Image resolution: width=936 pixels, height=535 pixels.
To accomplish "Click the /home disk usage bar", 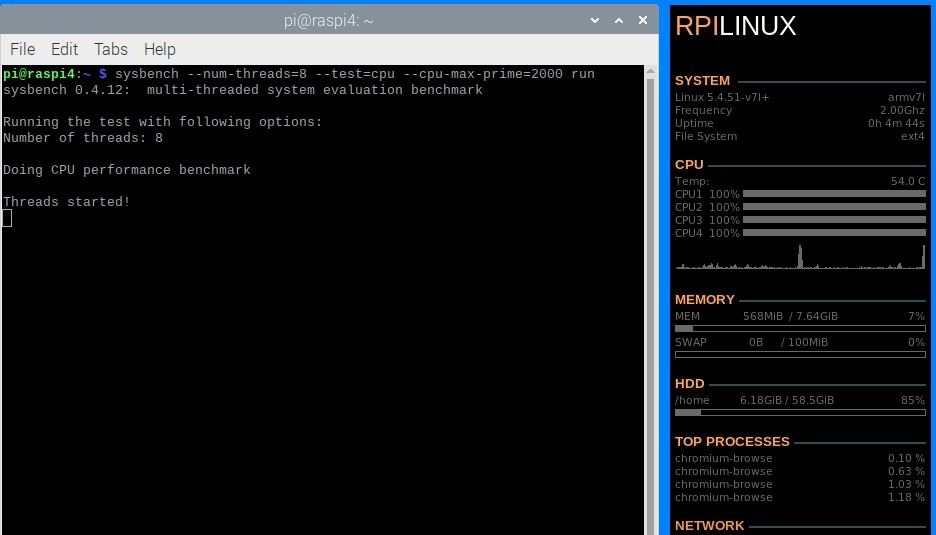I will tap(800, 412).
